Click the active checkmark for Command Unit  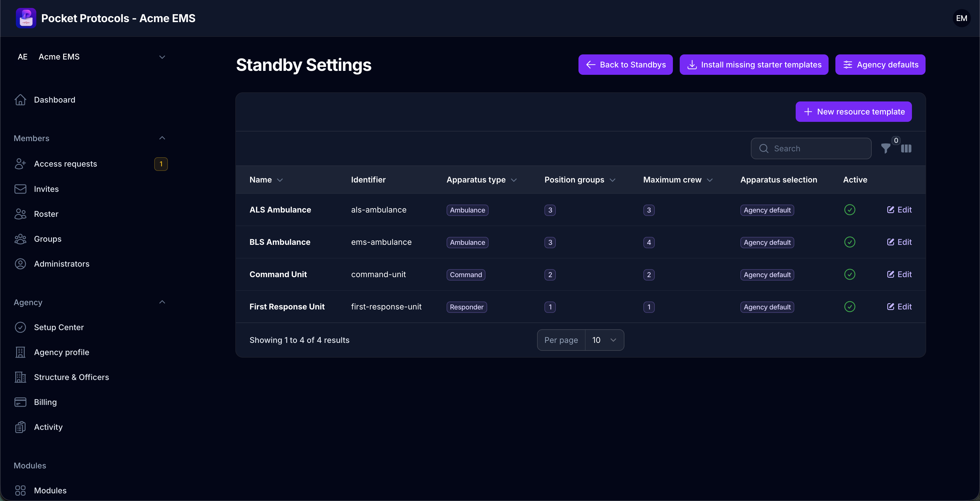850,275
